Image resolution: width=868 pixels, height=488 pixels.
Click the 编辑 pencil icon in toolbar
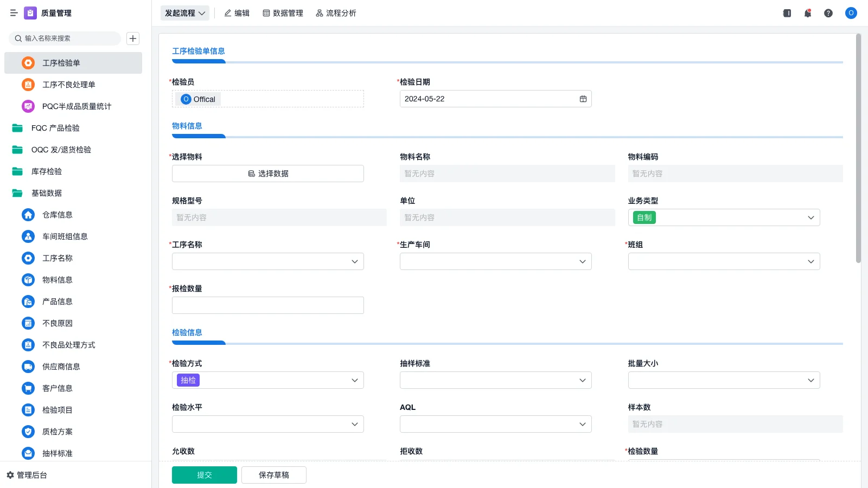(237, 13)
